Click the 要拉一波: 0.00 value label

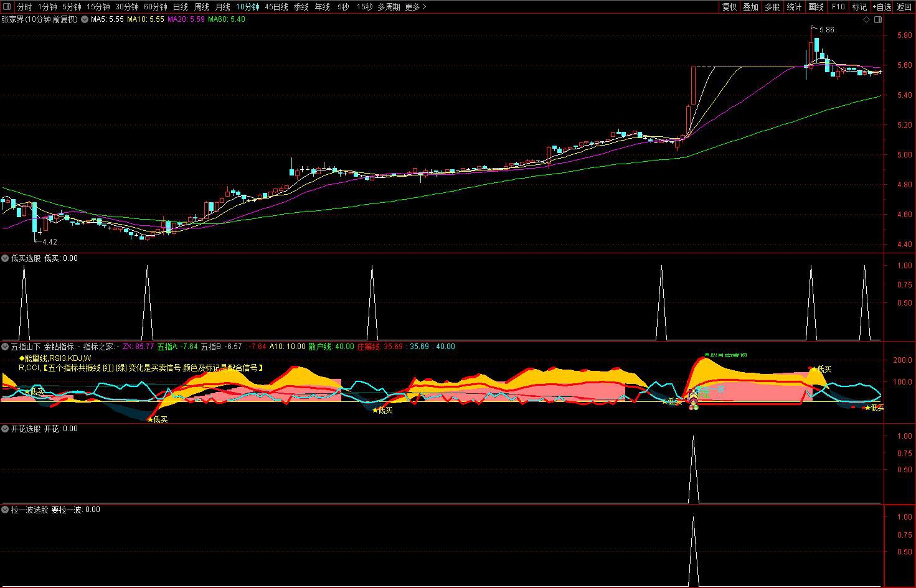pos(75,509)
